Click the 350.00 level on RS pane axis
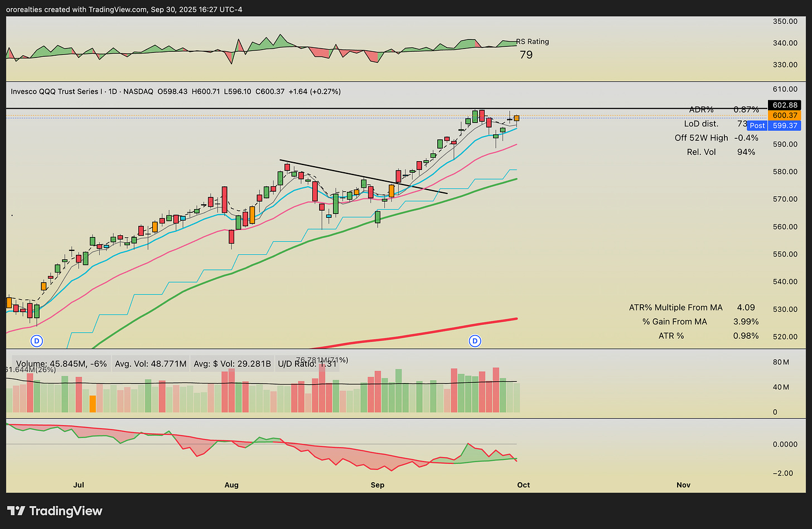The height and width of the screenshot is (529, 812). (786, 21)
